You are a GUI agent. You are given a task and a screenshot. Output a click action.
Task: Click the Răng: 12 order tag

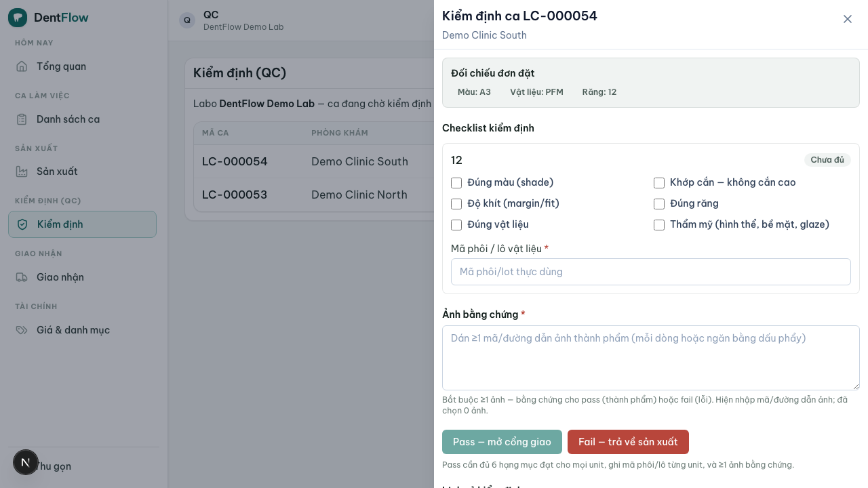(599, 92)
